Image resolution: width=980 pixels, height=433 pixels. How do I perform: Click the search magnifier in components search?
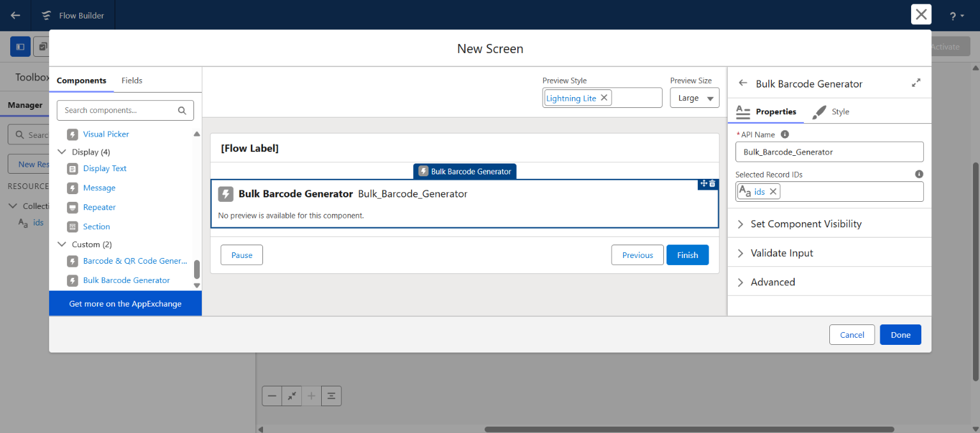[x=182, y=110]
